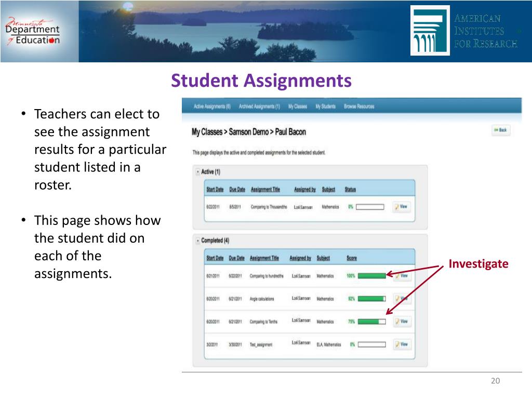This screenshot has height=399, width=532.
Task: Sort Completed table by Assignment Title
Action: click(264, 259)
